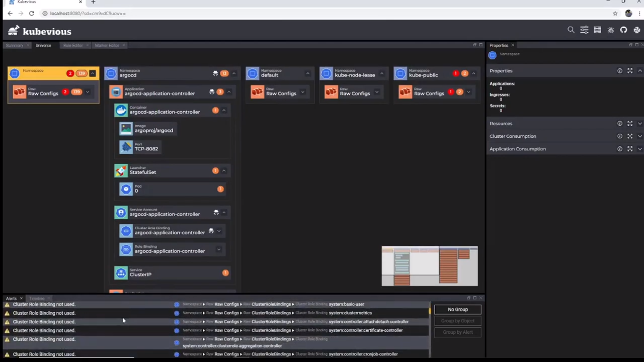Expand the Role Binding argocd-application-controller node
Viewport: 644px width, 362px height.
click(218, 250)
